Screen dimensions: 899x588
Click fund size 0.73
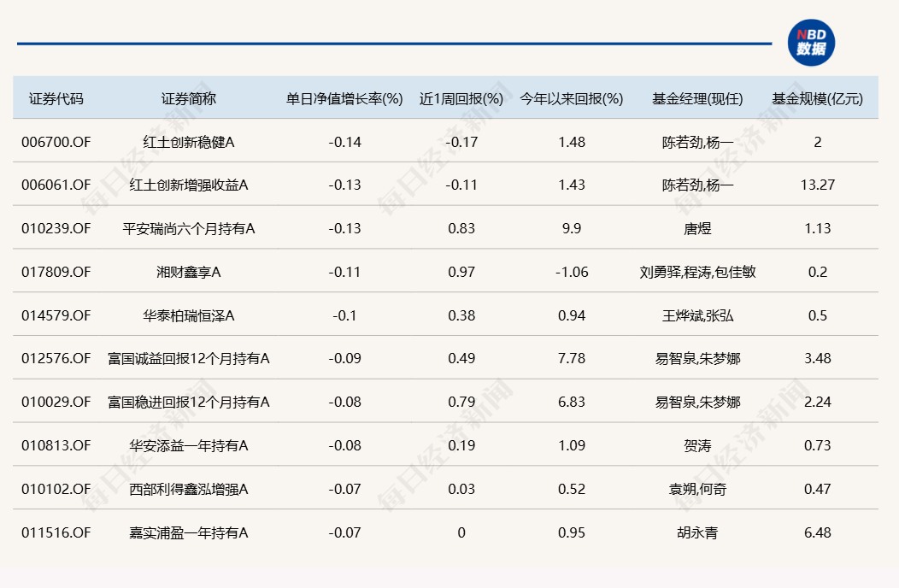coord(818,446)
